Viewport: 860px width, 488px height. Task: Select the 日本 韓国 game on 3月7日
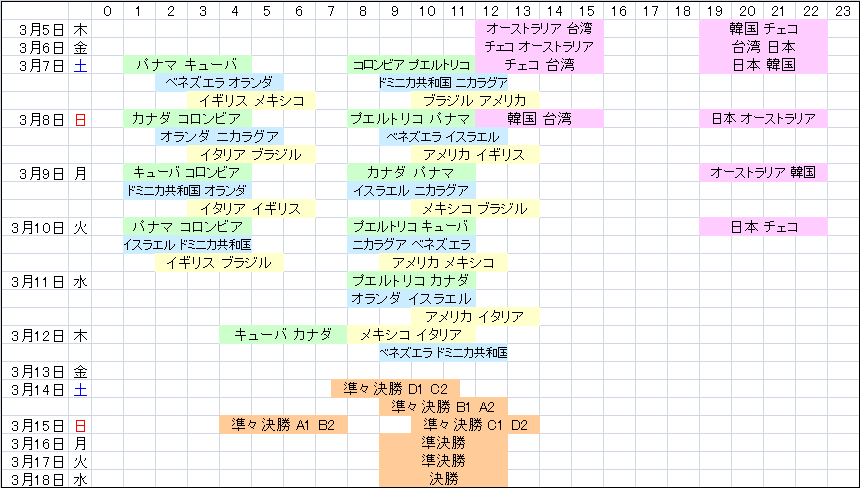[x=763, y=65]
